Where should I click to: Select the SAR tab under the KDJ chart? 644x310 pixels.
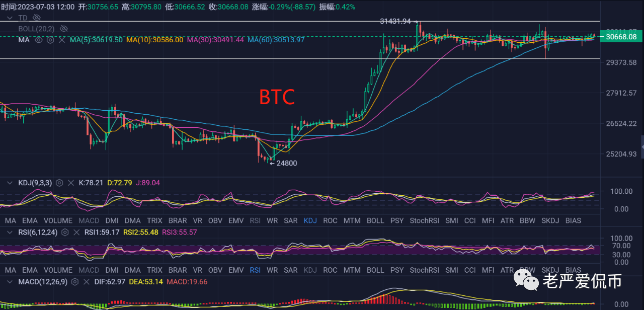[x=291, y=220]
